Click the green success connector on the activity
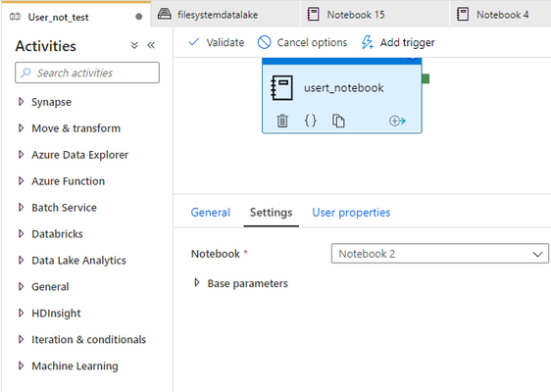 coord(426,78)
